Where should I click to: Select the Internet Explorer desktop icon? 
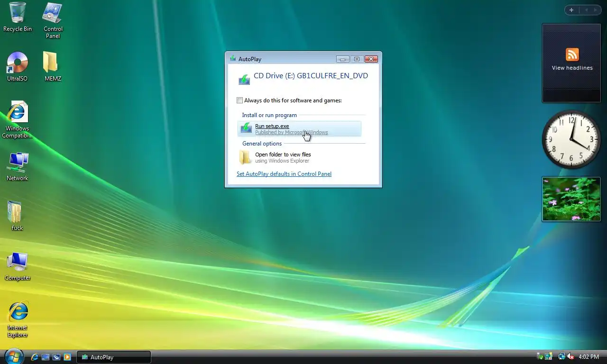(18, 320)
